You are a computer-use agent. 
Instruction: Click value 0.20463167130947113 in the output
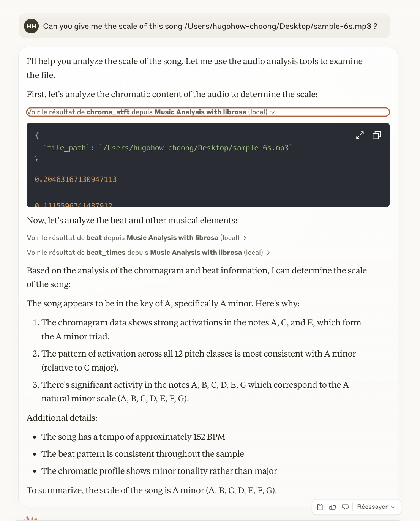click(76, 179)
